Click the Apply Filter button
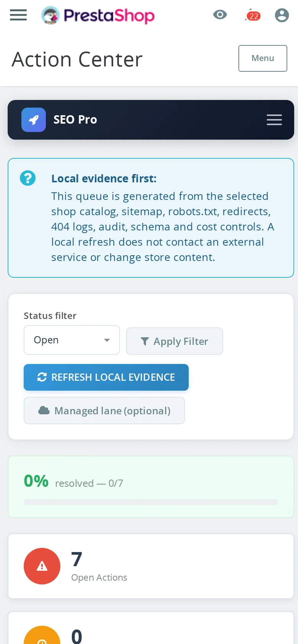The image size is (298, 644). point(175,341)
